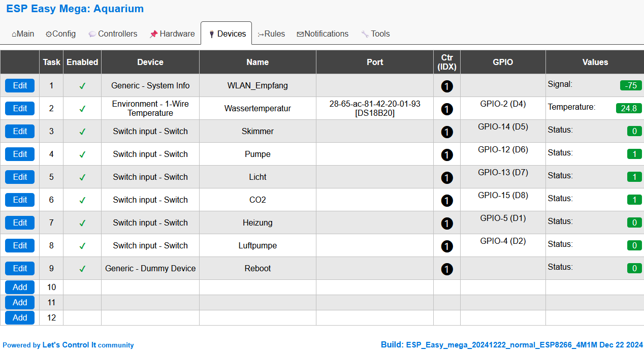The height and width of the screenshot is (351, 644).
Task: Switch to the Config tab
Action: point(60,34)
